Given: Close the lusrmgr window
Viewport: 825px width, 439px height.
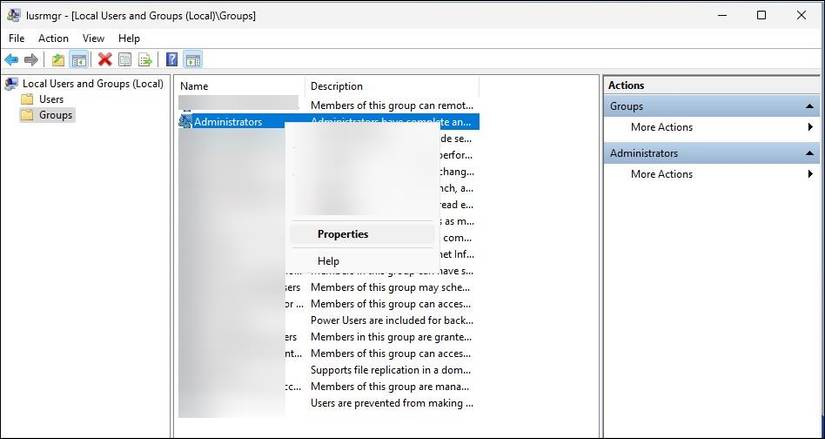Looking at the screenshot, I should (801, 15).
